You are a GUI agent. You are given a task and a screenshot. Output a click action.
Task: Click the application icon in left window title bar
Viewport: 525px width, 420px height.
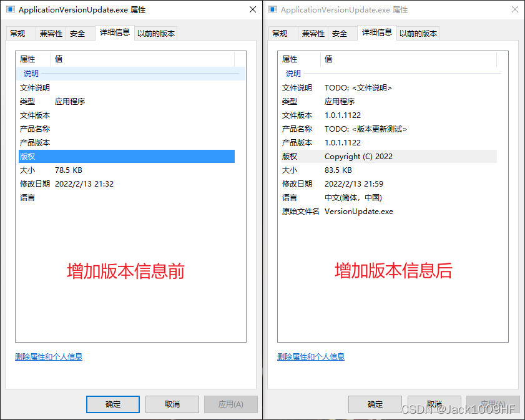click(11, 9)
